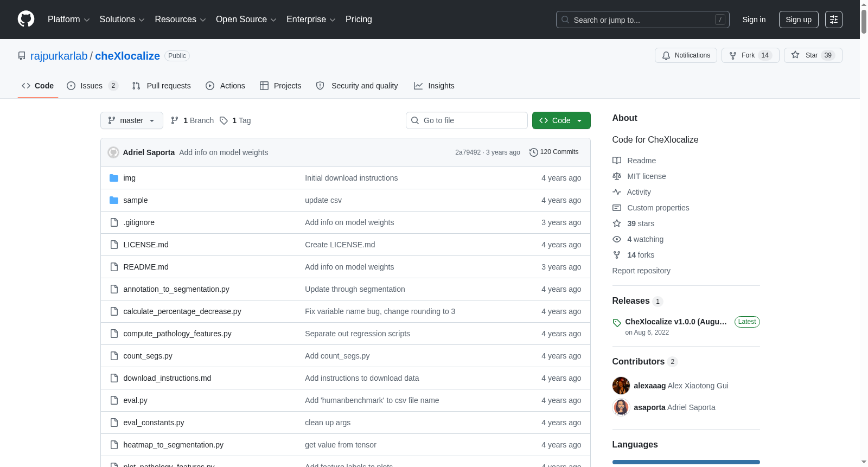Open compute_pathology_features.py file
The width and height of the screenshot is (868, 467).
click(x=177, y=334)
